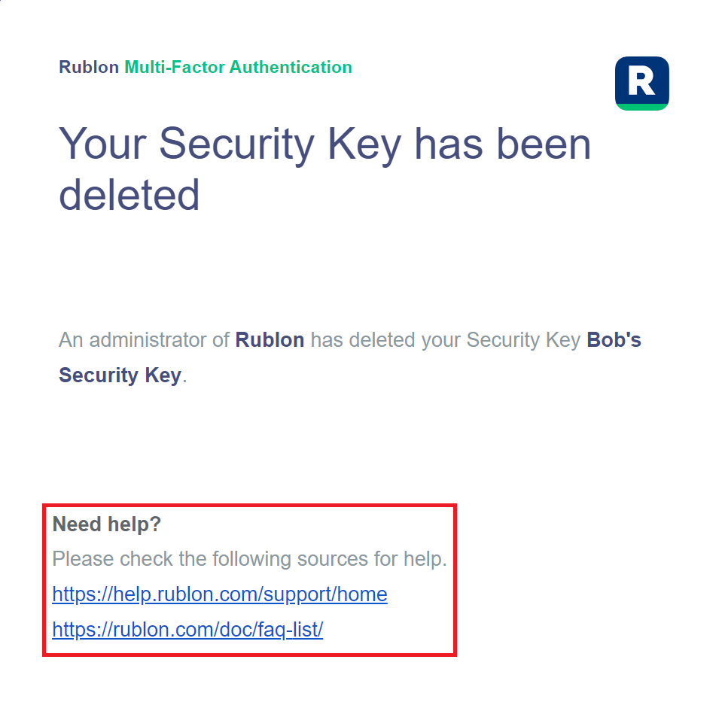Screen dimensions: 728x702
Task: Click the green stripe under the logo
Action: pyautogui.click(x=641, y=107)
